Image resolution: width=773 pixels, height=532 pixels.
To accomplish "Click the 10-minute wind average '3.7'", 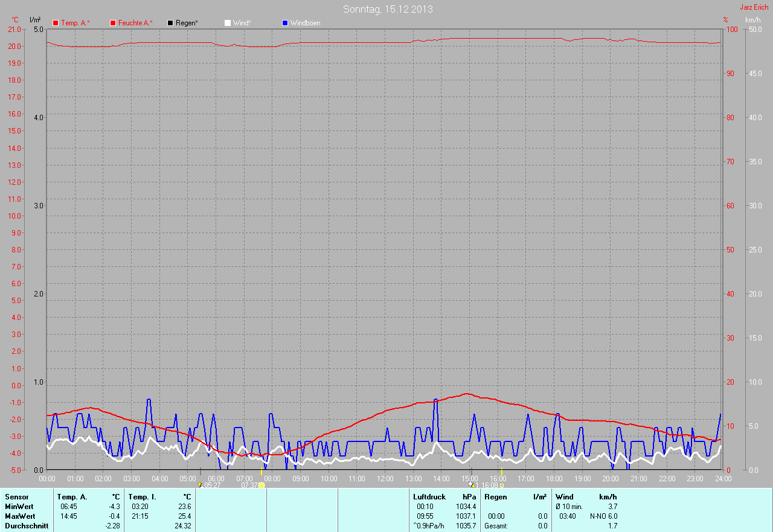I will [x=612, y=507].
